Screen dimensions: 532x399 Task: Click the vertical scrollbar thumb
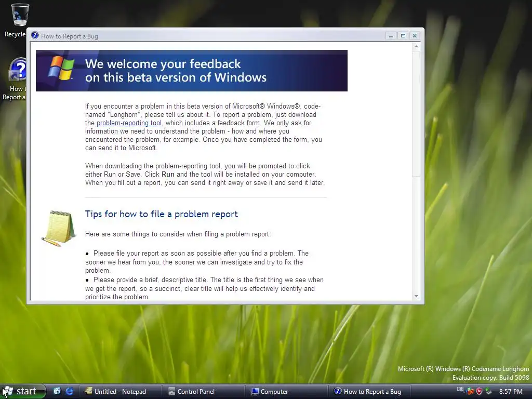(x=416, y=114)
